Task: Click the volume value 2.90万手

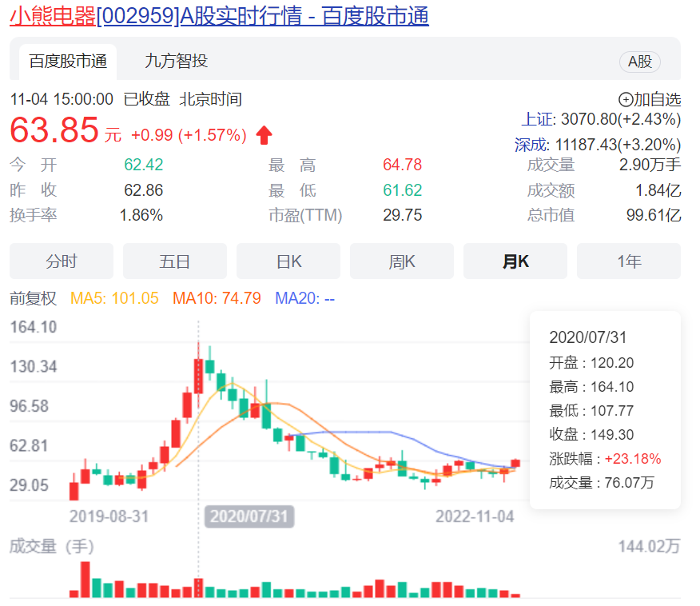Action: pos(650,165)
